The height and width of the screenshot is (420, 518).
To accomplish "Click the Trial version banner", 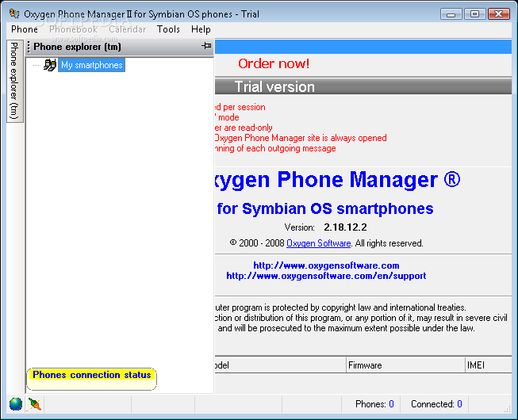I will click(x=363, y=86).
